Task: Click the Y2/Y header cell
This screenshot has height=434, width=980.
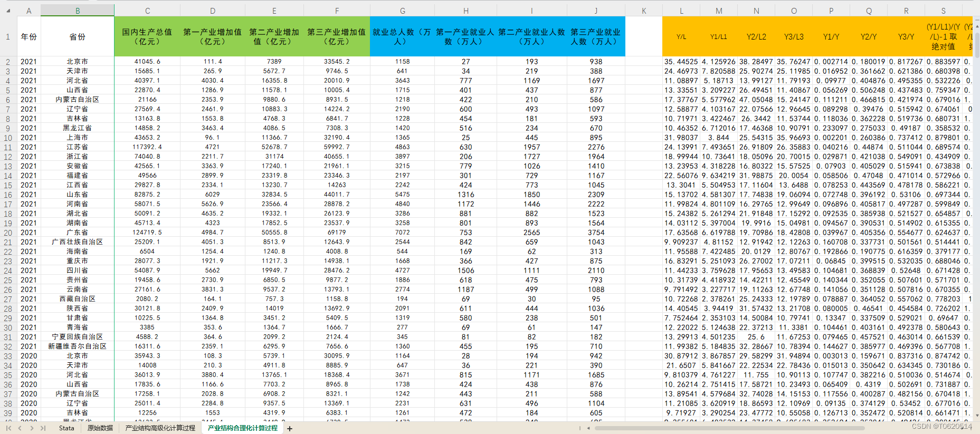Action: click(x=869, y=36)
